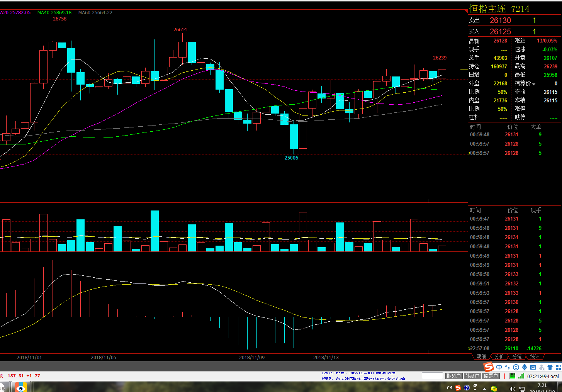Click the 2018/11/09 date on time axis
This screenshot has height=392, width=562.
tap(252, 357)
